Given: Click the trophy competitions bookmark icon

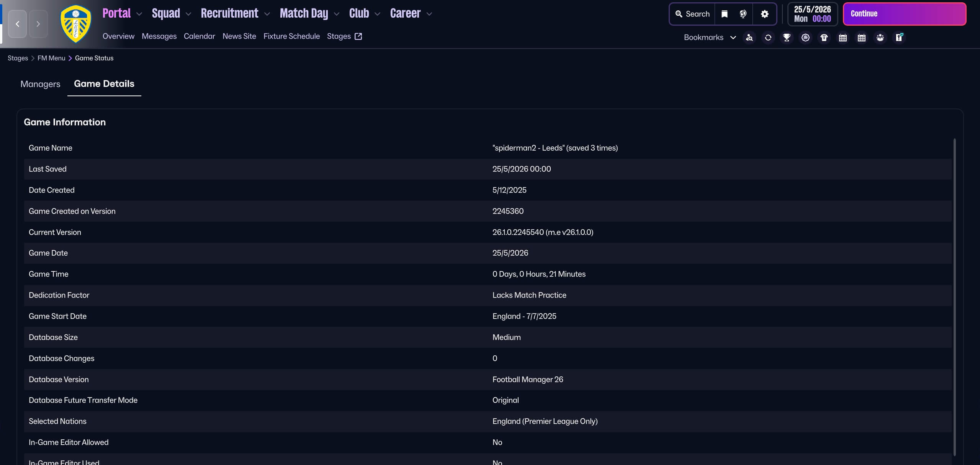Looking at the screenshot, I should [787, 38].
